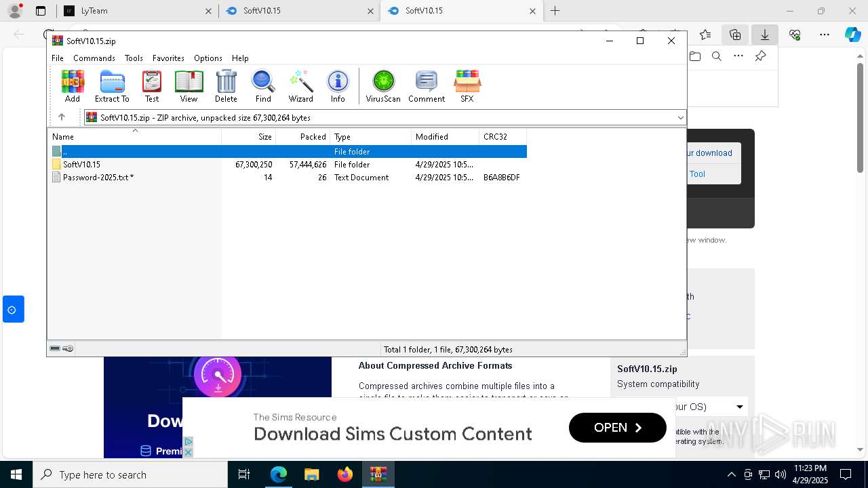This screenshot has height=488, width=868.
Task: Sort files by Size column
Action: pyautogui.click(x=248, y=137)
